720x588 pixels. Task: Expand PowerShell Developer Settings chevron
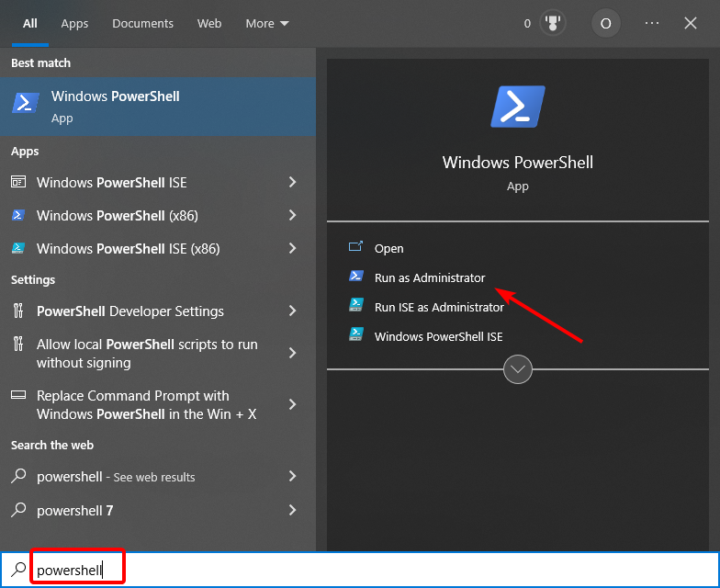point(292,311)
